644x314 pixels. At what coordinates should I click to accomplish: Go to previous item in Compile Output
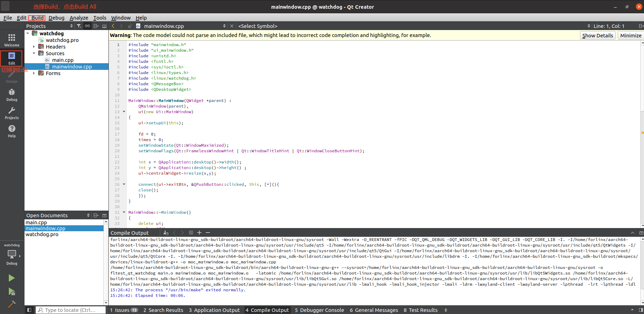[174, 233]
